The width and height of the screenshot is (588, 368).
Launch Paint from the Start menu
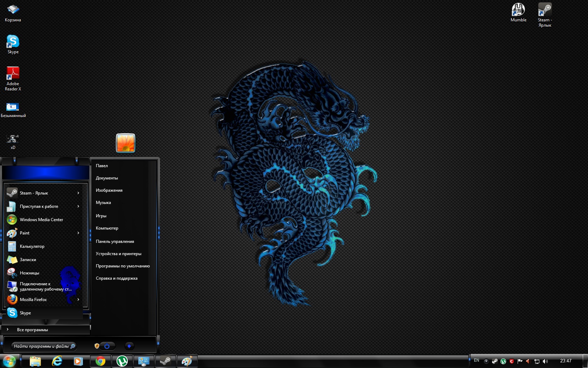44,233
